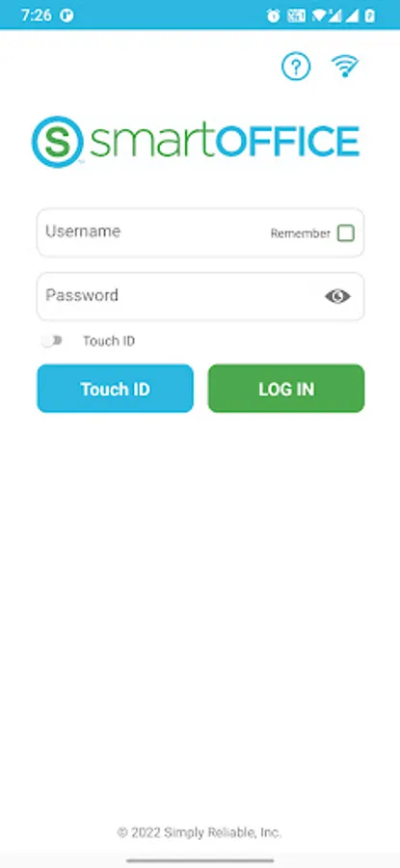The width and height of the screenshot is (400, 868).
Task: Tap the status bar clock showing 7:26
Action: pyautogui.click(x=37, y=15)
